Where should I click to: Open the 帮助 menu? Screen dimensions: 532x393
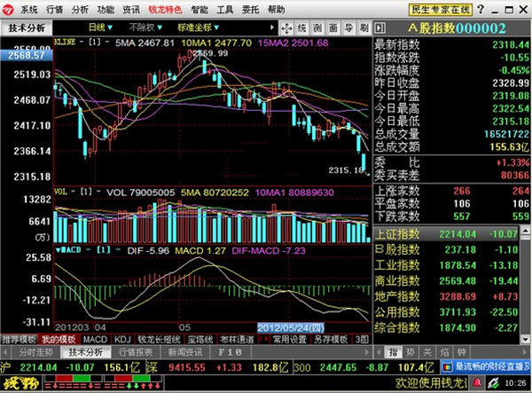click(276, 10)
